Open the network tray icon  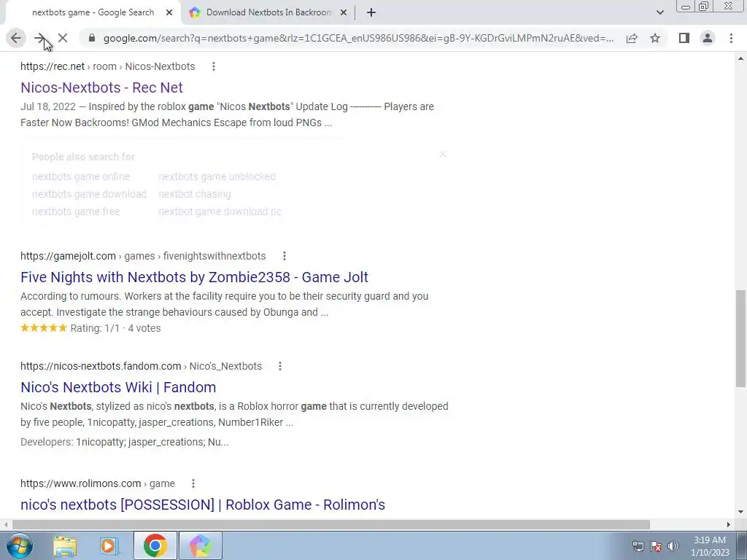coord(638,546)
